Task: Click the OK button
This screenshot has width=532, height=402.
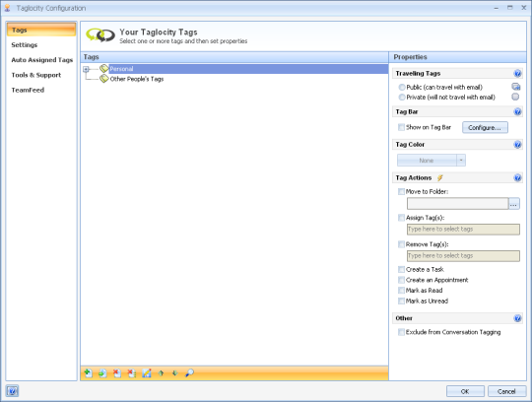Action: 465,391
